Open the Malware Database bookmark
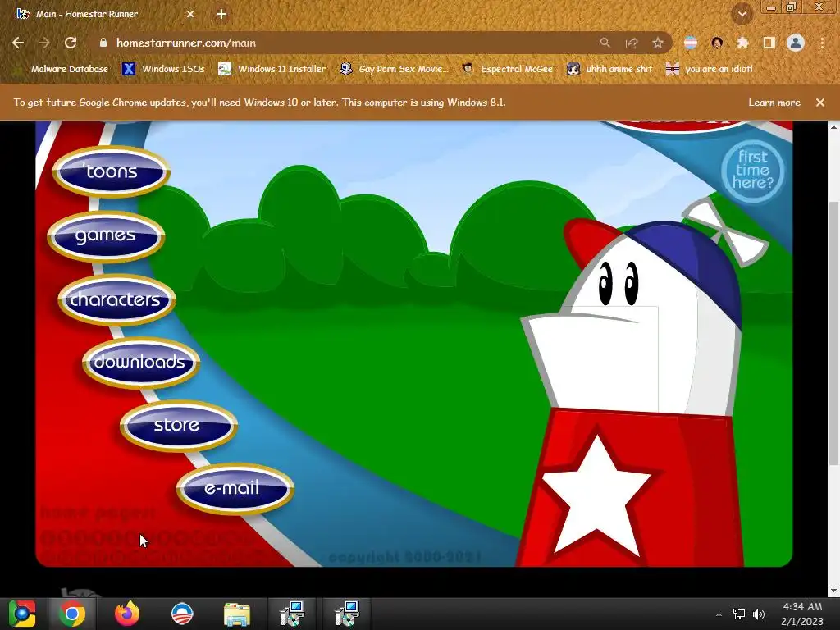 (x=62, y=69)
